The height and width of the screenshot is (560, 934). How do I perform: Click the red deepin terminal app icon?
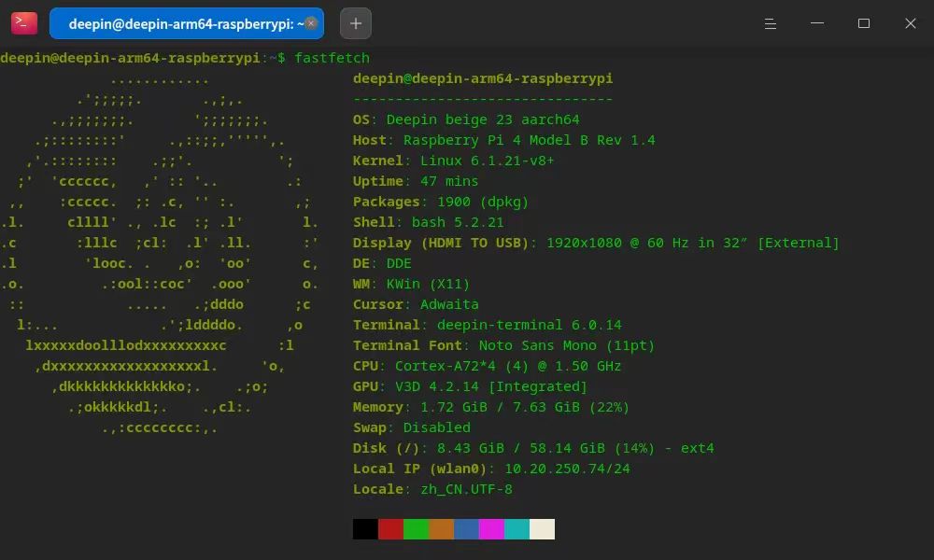(24, 23)
